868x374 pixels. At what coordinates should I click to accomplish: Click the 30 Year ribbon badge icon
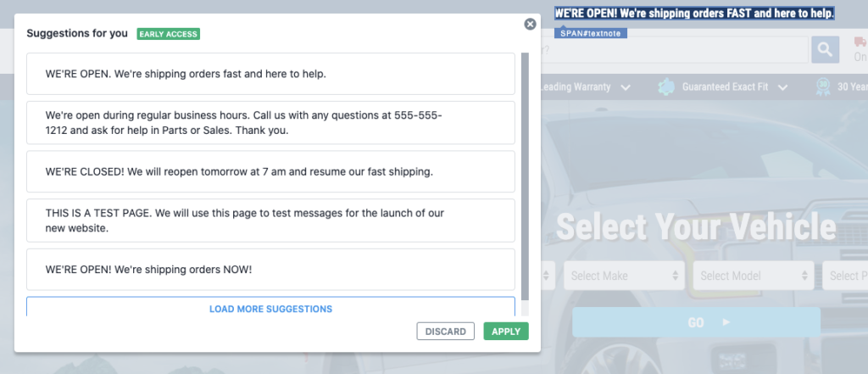pyautogui.click(x=823, y=87)
